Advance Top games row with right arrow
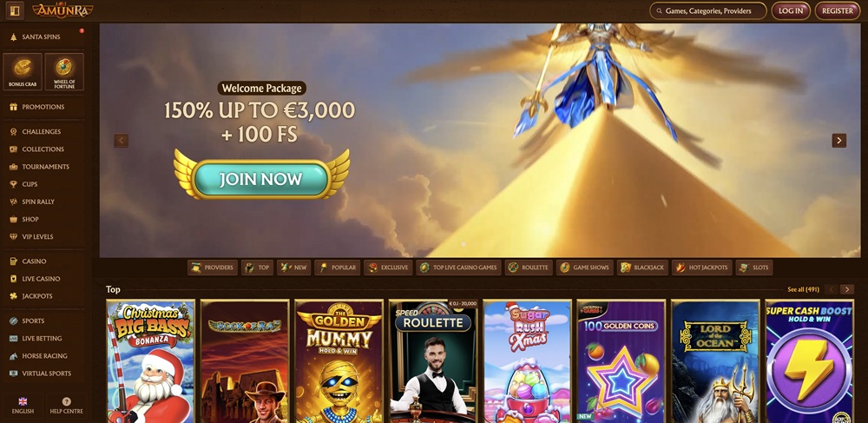Screen dimensions: 868x423 tap(846, 289)
